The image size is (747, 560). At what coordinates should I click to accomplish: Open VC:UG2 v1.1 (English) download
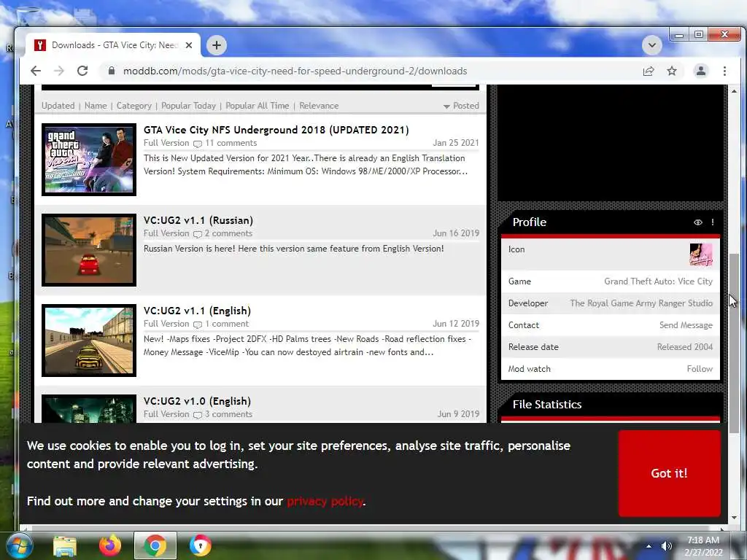click(197, 311)
